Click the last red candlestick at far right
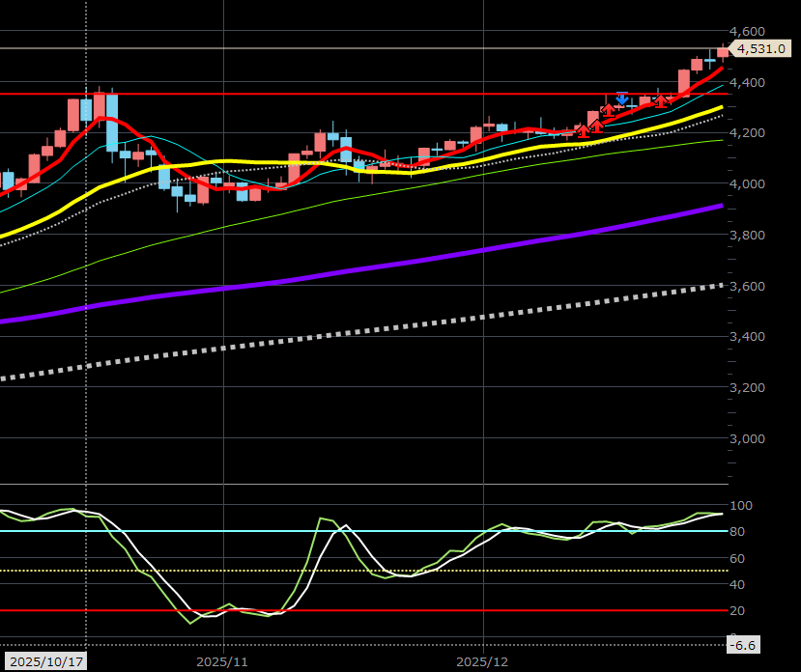801x672 pixels. [723, 54]
